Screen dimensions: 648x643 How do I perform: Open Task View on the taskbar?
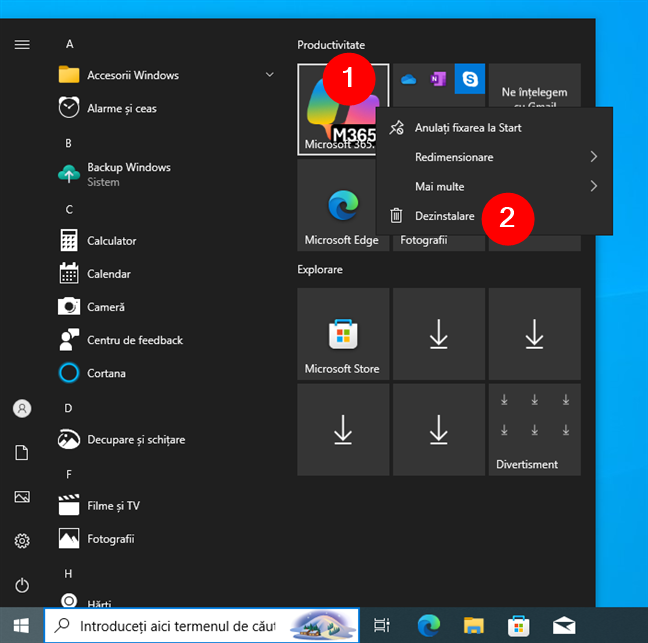tap(381, 625)
